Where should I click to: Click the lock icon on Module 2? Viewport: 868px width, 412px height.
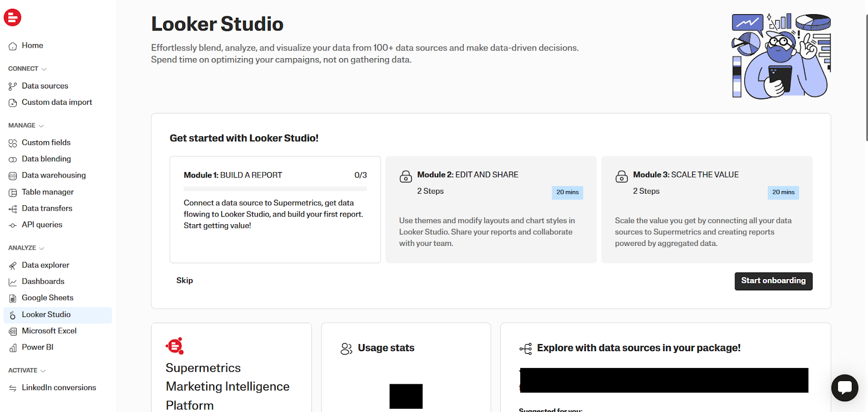[406, 176]
